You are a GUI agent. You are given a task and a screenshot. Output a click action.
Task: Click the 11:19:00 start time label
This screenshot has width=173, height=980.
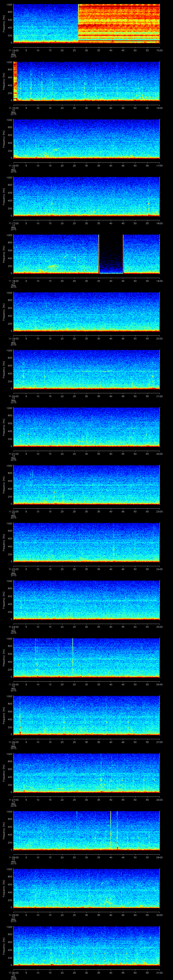point(13,339)
